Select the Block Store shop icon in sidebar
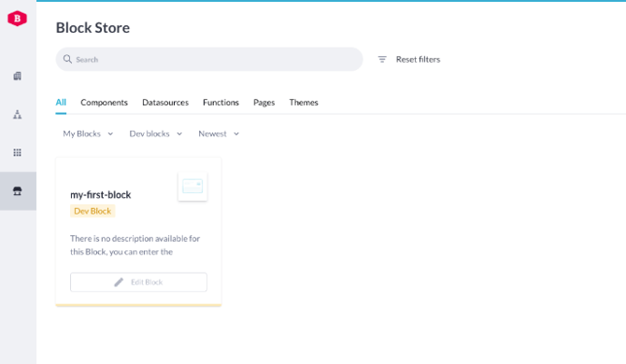The height and width of the screenshot is (364, 626). [x=17, y=191]
